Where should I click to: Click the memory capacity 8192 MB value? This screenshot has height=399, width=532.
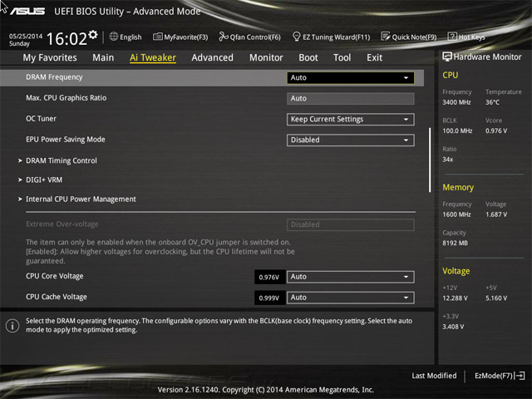tap(455, 243)
